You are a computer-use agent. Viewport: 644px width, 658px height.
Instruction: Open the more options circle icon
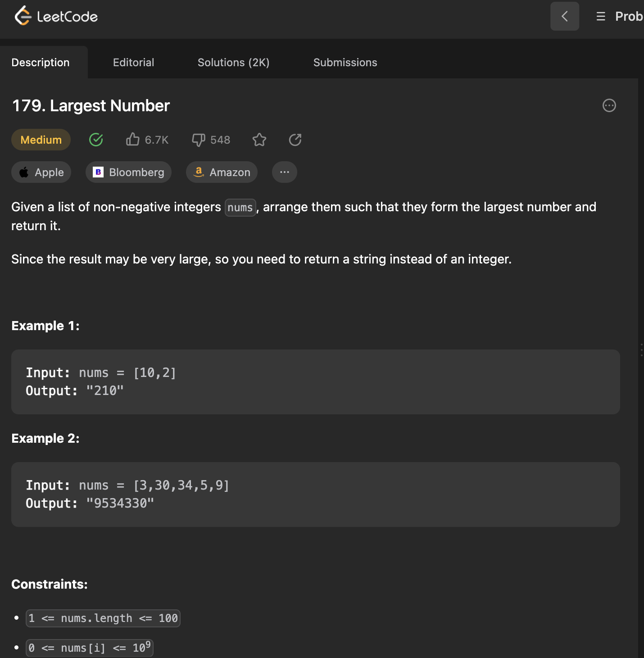[x=609, y=105]
